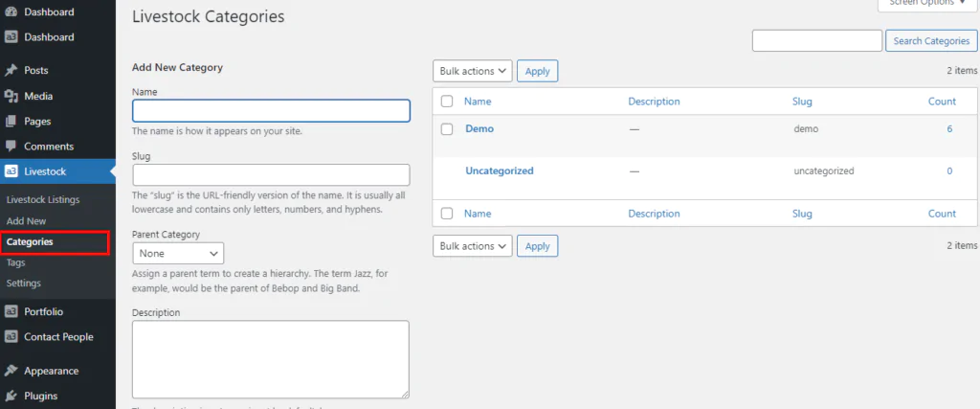Click the Livestock menu icon

(x=11, y=171)
